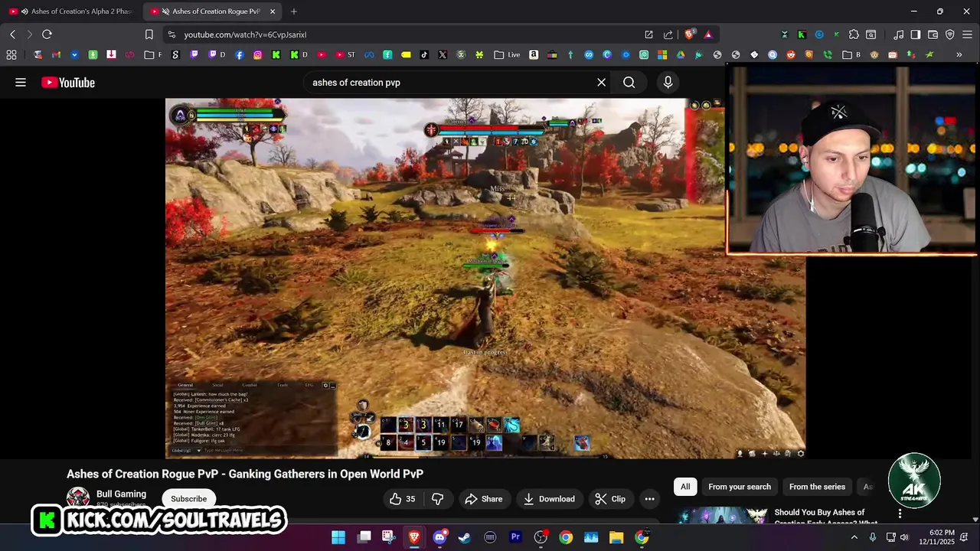Close the Ashes of Creation Rogue PvP tab
Image resolution: width=980 pixels, height=551 pixels.
click(x=273, y=11)
